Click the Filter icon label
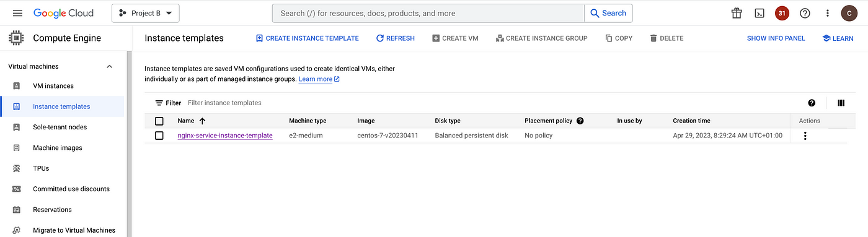Image resolution: width=868 pixels, height=237 pixels. pos(168,103)
